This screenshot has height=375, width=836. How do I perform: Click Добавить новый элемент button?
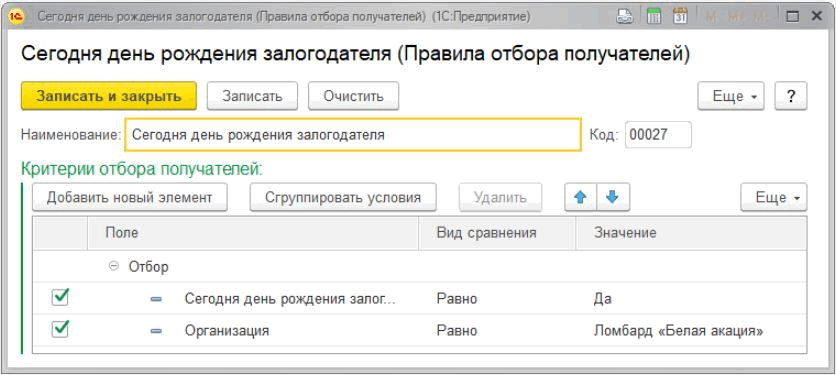(130, 197)
